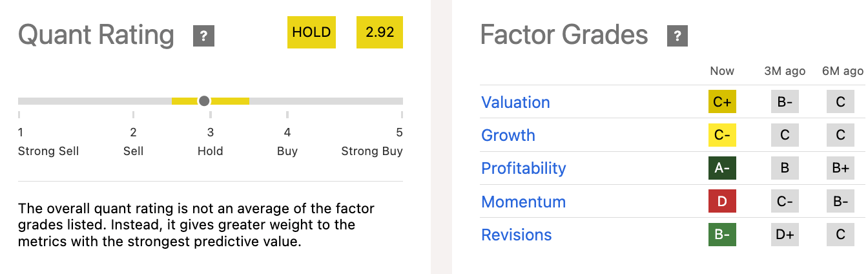
Task: Click the current Profitability A- grade swatch
Action: click(722, 168)
